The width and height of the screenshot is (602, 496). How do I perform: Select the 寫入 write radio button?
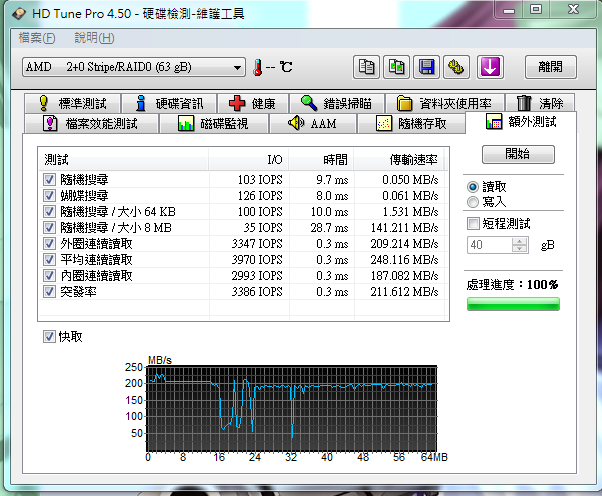click(473, 202)
